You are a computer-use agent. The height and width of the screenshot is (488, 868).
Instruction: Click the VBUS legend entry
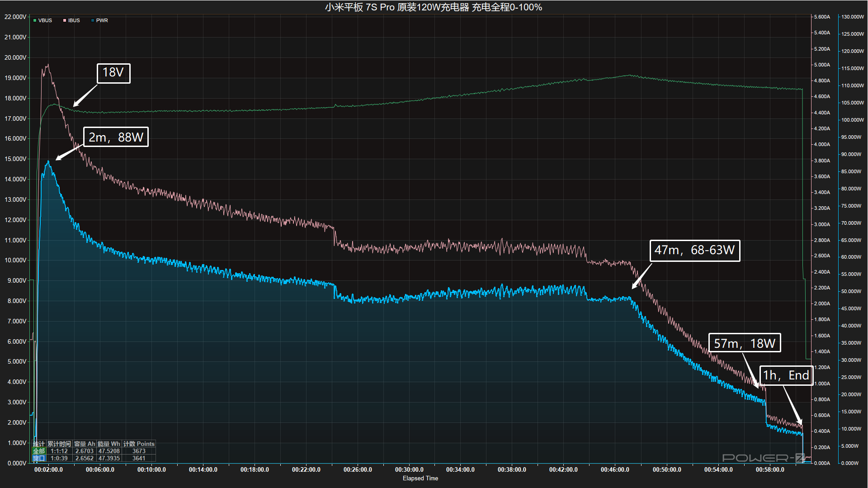[x=42, y=20]
